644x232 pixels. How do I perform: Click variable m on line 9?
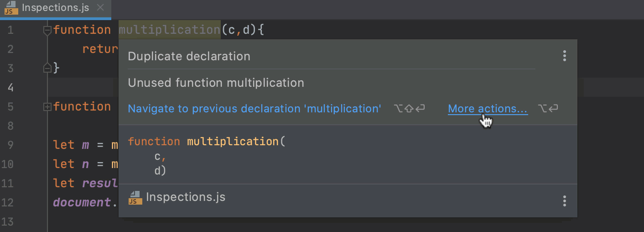85,145
